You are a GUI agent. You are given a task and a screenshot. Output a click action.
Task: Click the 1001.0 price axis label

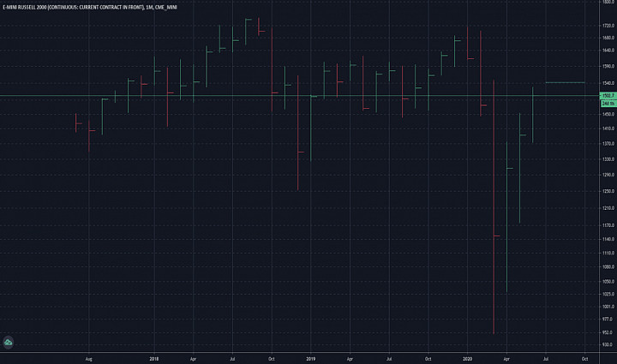[608, 307]
